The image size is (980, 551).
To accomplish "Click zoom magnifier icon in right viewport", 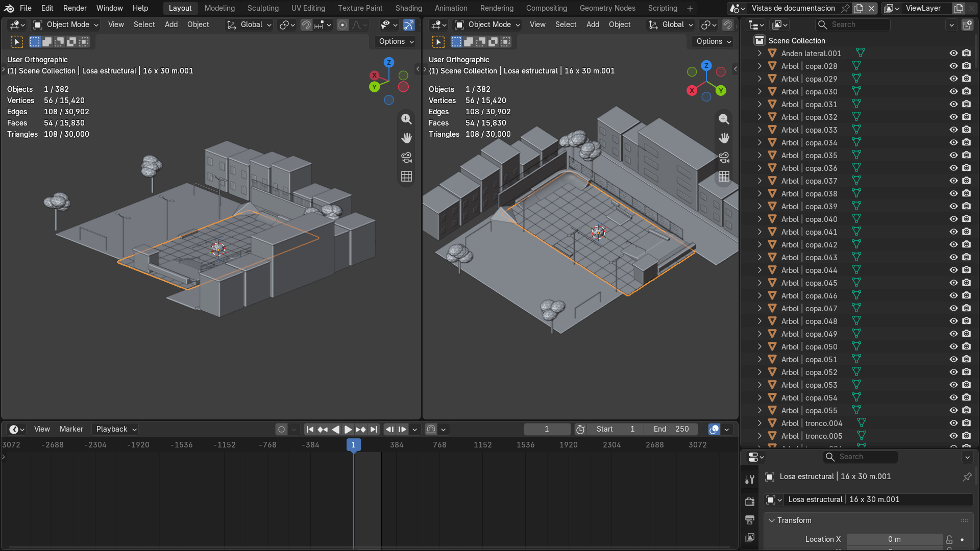I will [x=724, y=119].
